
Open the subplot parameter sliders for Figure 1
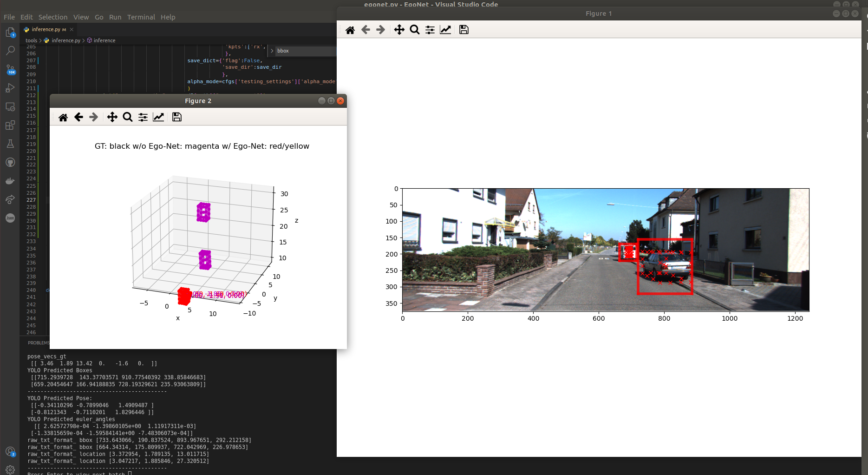pos(430,29)
